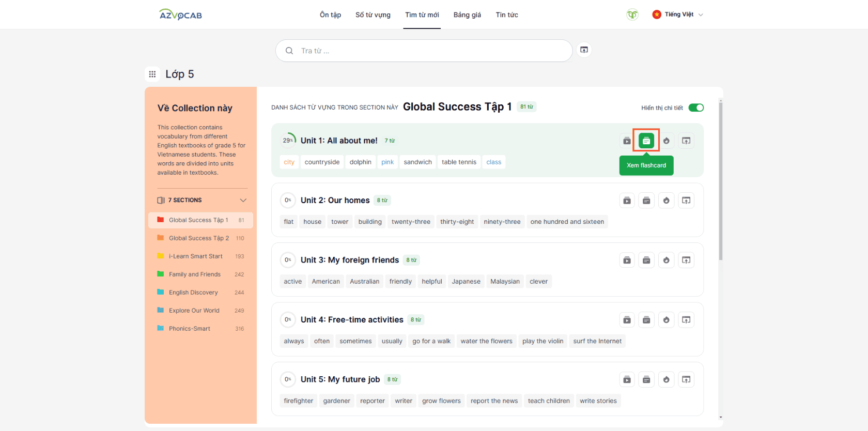Open Unit 3: My foreign friends title
The width and height of the screenshot is (868, 431).
point(350,260)
